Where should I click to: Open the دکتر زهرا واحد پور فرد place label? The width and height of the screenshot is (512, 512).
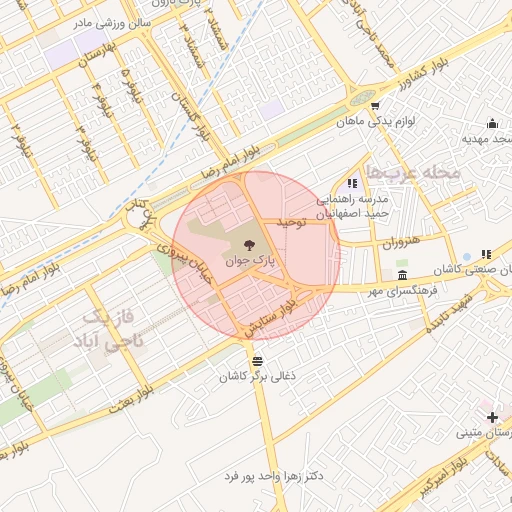click(274, 476)
